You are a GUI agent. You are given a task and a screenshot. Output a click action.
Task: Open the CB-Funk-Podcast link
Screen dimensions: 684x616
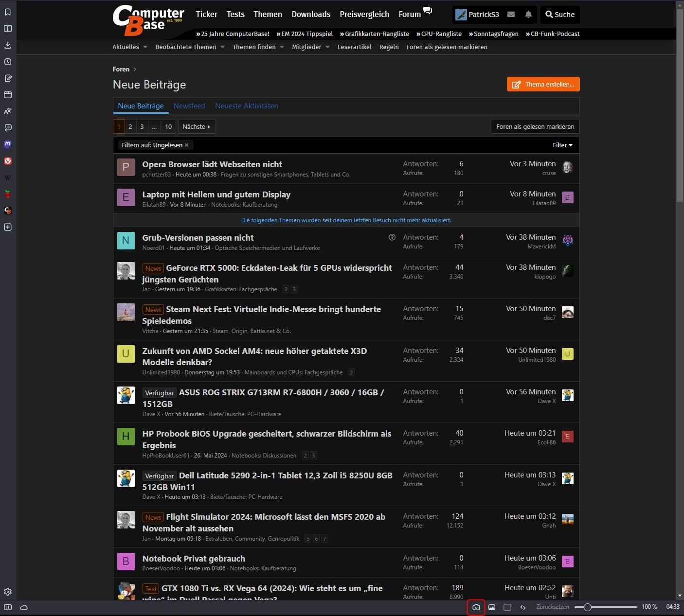click(553, 34)
